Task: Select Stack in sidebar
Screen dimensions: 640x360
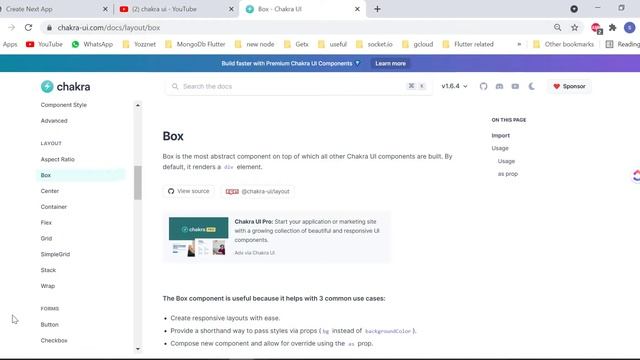Action: coord(48,270)
